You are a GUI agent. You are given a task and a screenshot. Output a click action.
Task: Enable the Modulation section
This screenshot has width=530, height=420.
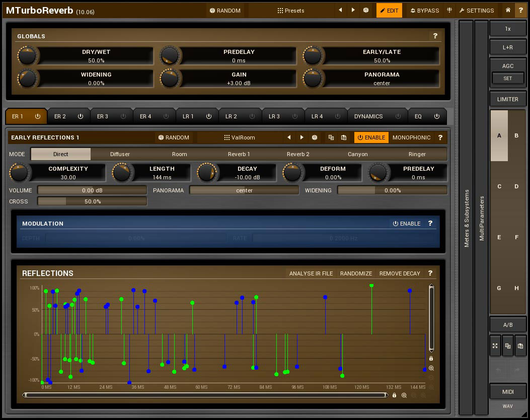point(406,224)
